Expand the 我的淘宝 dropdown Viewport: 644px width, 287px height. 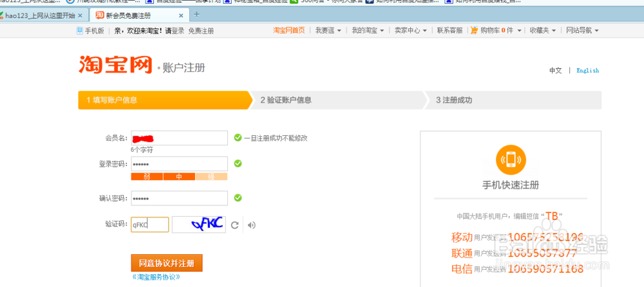click(368, 30)
